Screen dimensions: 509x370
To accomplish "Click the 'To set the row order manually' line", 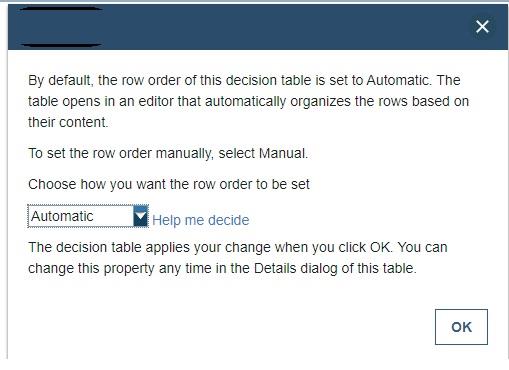I will pos(168,153).
